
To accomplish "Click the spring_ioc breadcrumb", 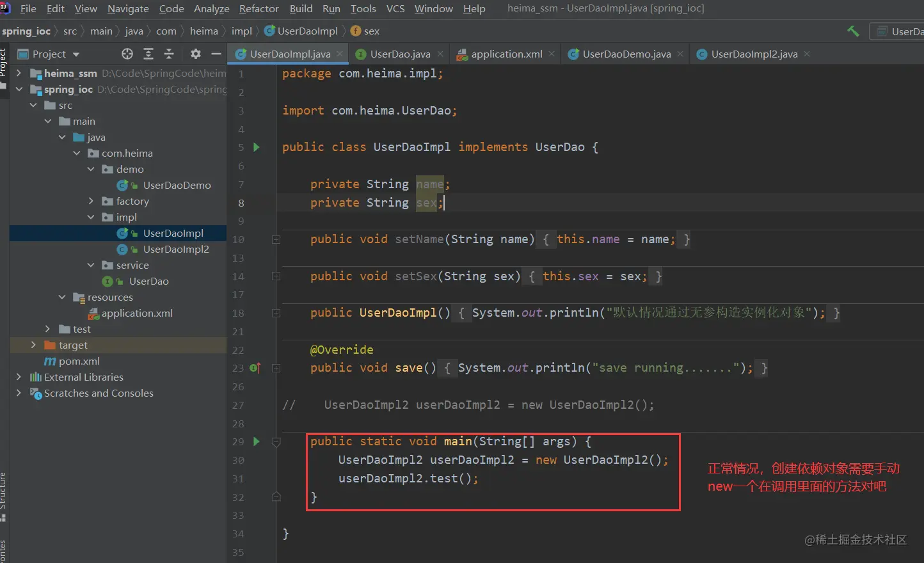I will coord(26,31).
